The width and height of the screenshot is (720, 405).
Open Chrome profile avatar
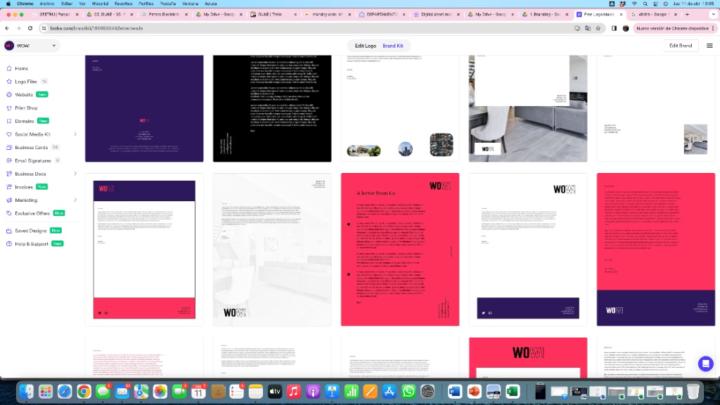pos(625,28)
